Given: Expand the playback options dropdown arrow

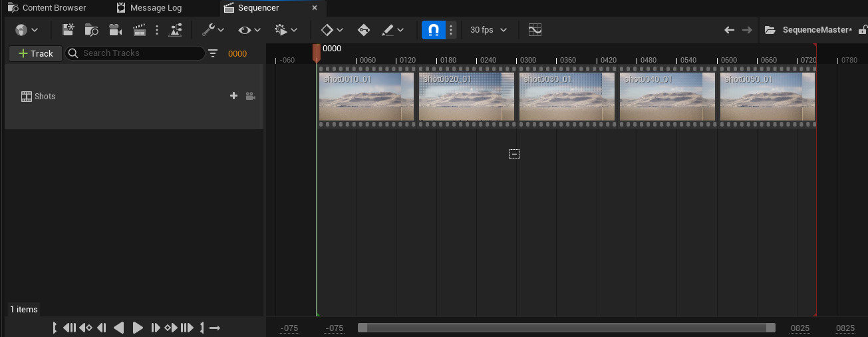Looking at the screenshot, I should tap(293, 30).
